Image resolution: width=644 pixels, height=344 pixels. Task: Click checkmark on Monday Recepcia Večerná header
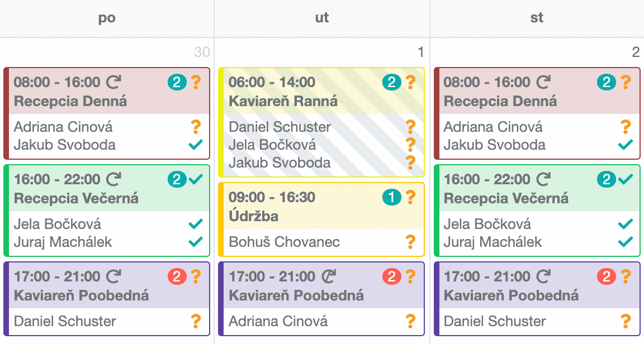coord(196,179)
